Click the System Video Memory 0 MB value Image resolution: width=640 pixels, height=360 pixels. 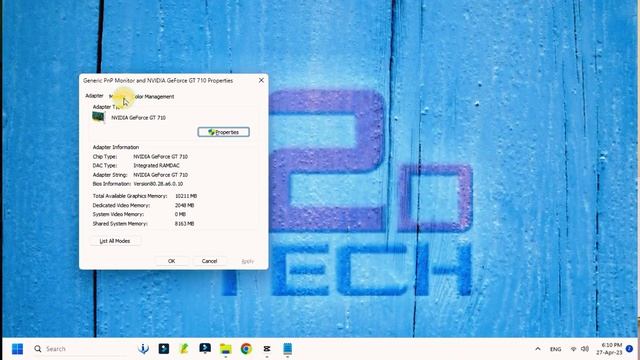pyautogui.click(x=180, y=214)
